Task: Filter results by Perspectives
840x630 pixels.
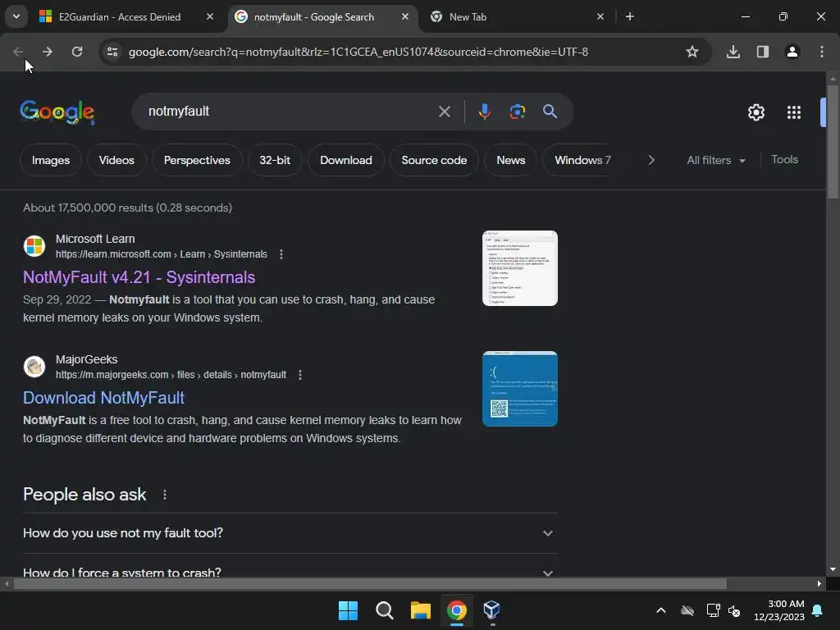Action: [197, 160]
